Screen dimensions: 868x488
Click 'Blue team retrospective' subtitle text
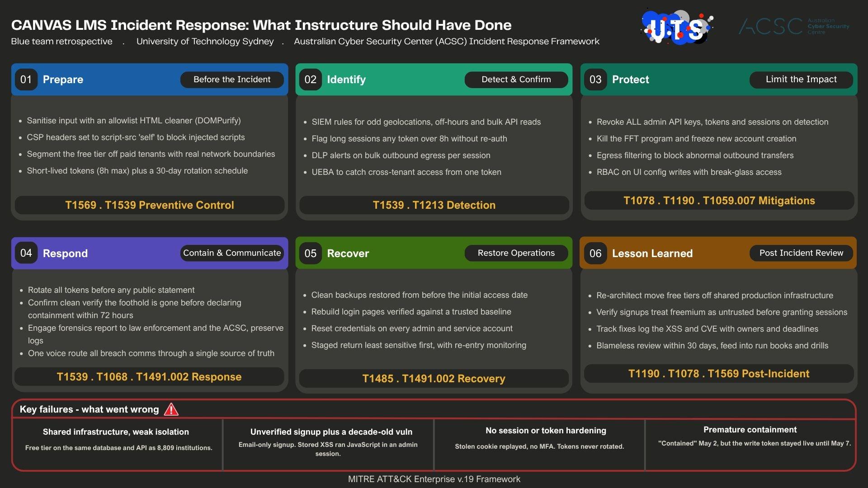(x=61, y=41)
